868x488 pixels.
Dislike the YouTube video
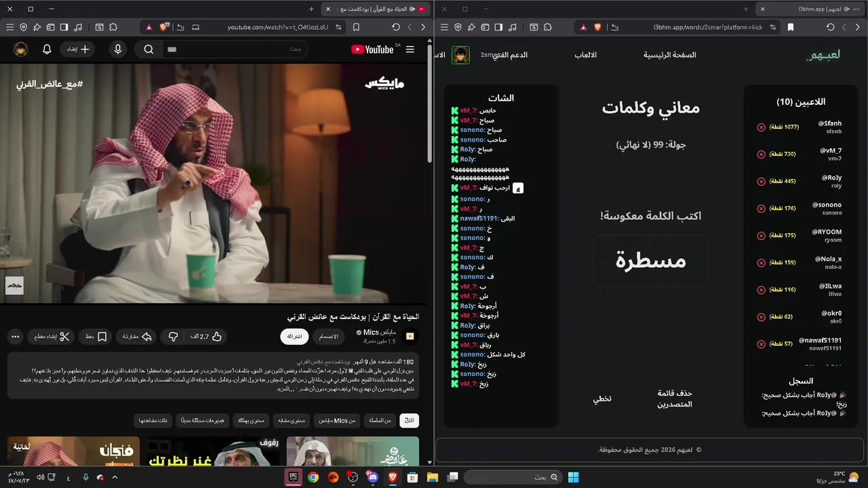pyautogui.click(x=174, y=336)
